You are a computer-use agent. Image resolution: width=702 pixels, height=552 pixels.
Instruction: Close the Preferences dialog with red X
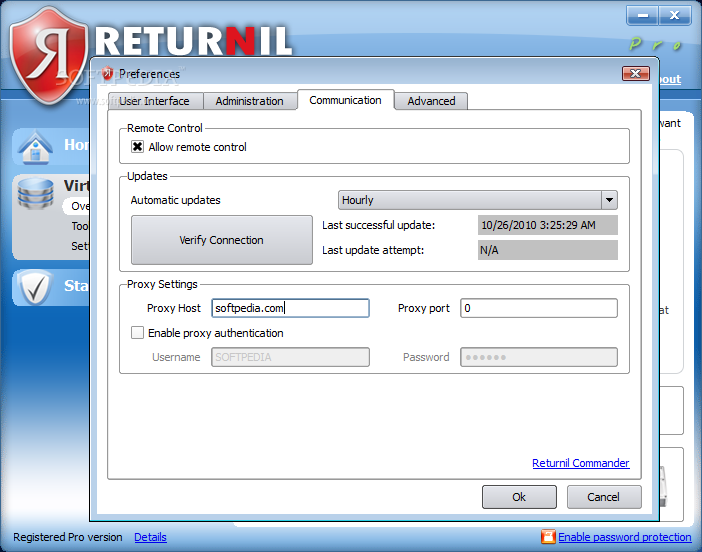[636, 73]
